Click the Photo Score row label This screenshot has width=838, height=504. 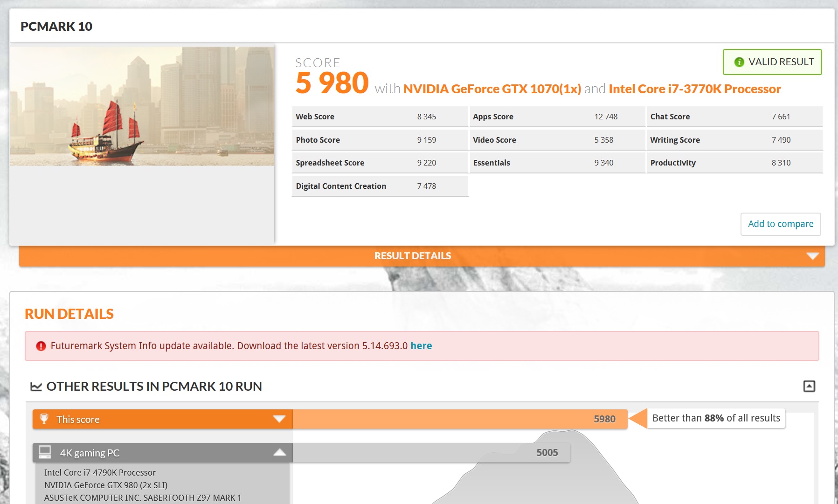pyautogui.click(x=318, y=140)
